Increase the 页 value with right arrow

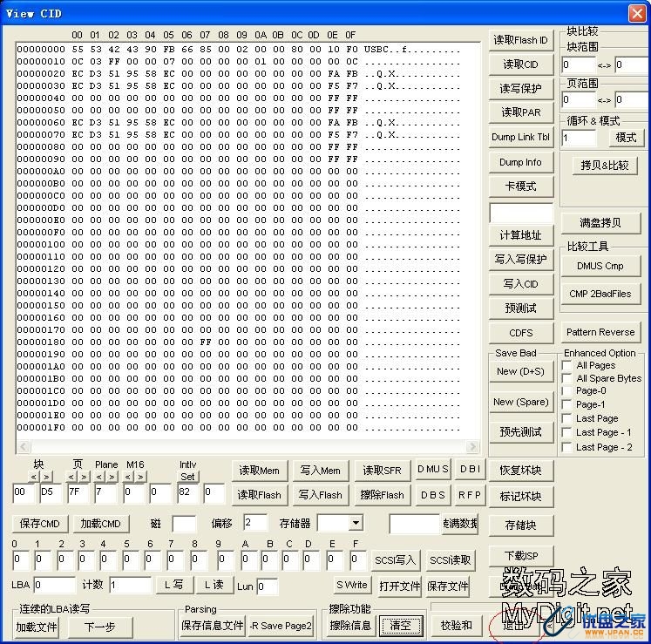coord(84,477)
